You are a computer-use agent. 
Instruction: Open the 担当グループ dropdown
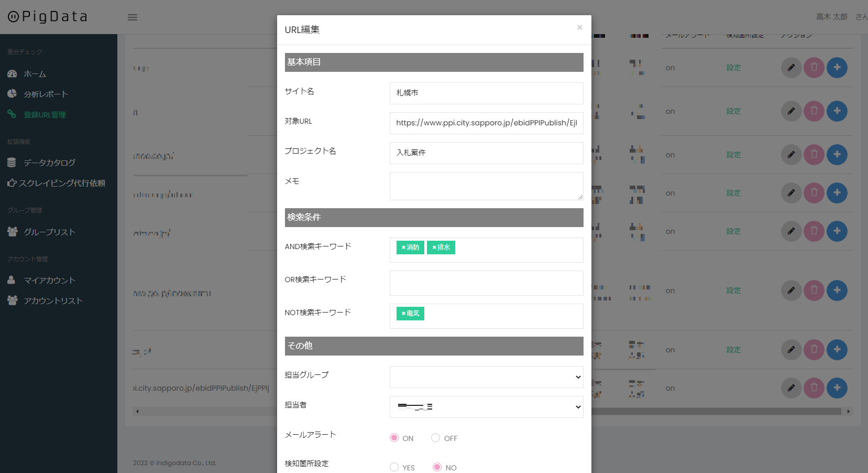coord(486,377)
